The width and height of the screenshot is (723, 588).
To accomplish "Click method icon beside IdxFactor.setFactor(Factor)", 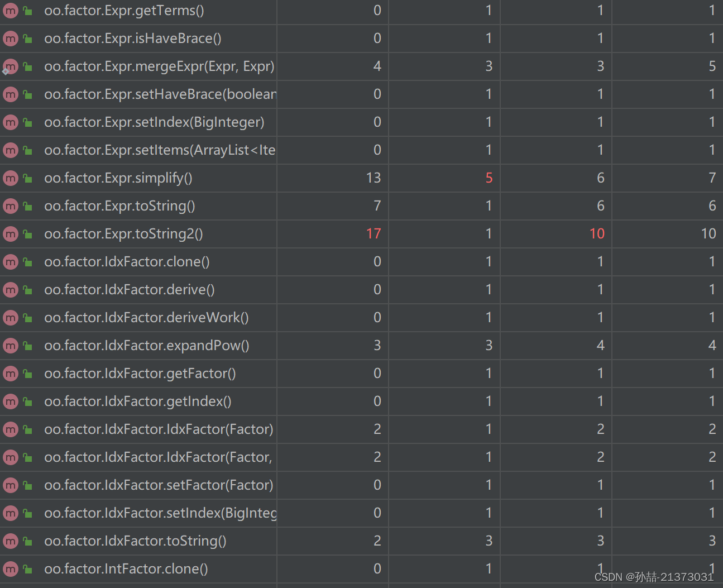I will point(11,485).
